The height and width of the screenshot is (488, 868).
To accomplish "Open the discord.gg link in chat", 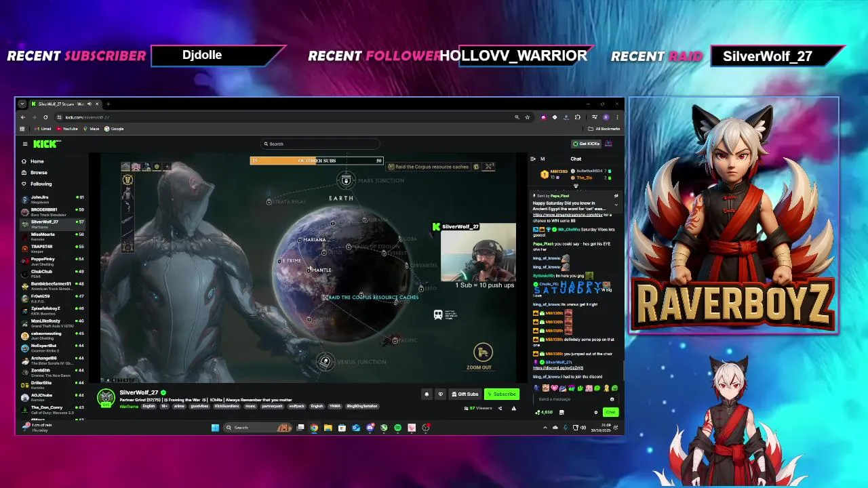I will point(558,368).
